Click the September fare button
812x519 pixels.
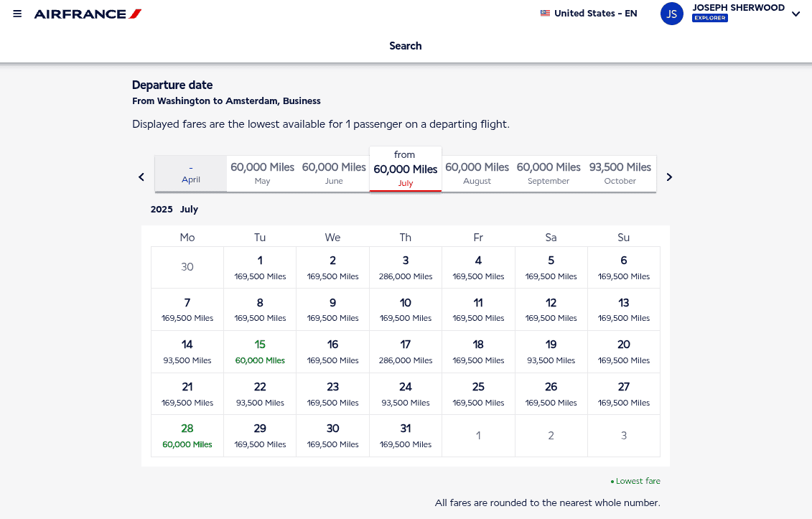click(548, 173)
